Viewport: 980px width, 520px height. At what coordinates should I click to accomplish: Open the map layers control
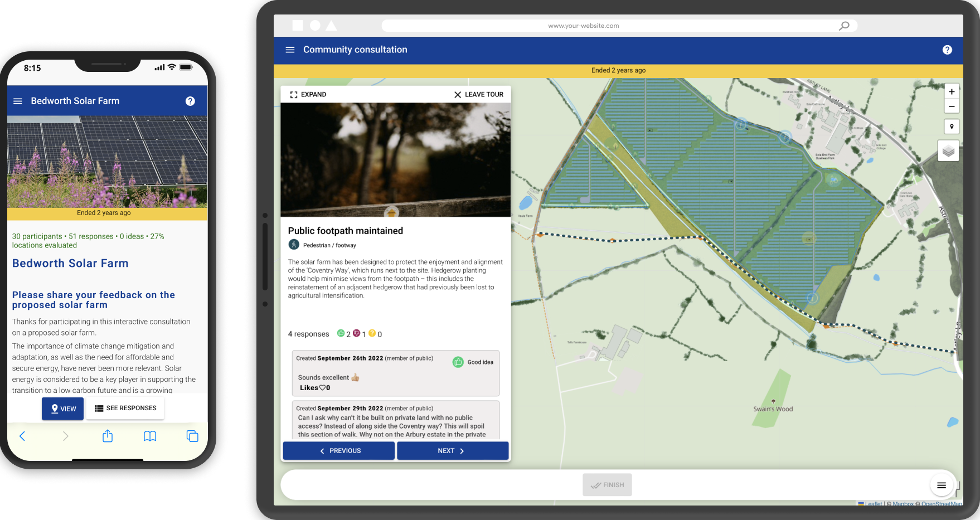pos(948,150)
